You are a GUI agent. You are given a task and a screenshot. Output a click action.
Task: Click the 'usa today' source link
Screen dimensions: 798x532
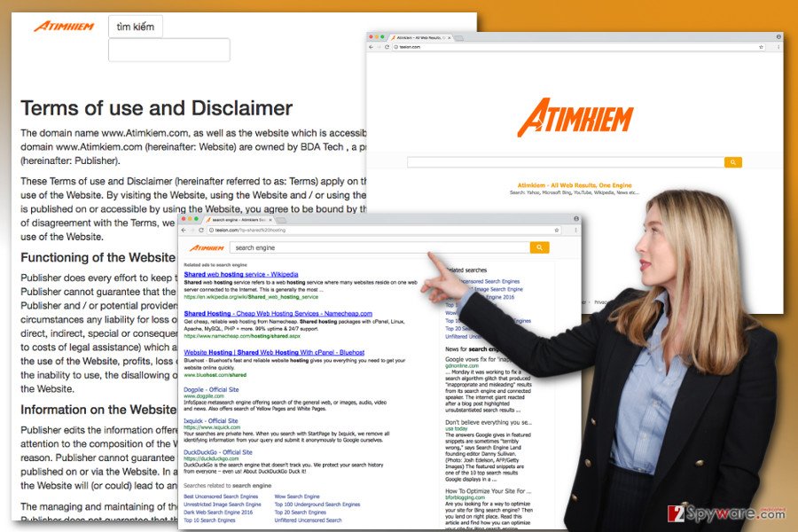(x=456, y=428)
